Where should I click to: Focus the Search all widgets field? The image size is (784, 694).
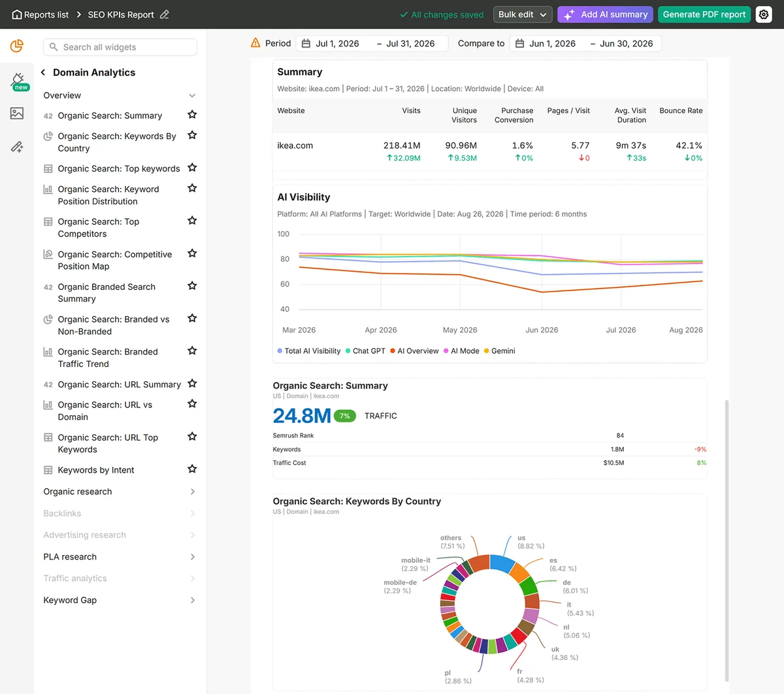[x=120, y=47]
